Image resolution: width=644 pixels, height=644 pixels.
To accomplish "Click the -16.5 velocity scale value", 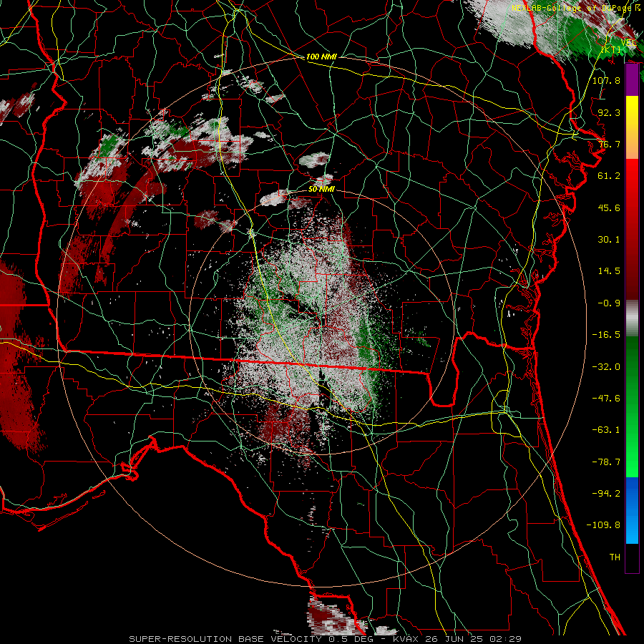I will click(606, 335).
